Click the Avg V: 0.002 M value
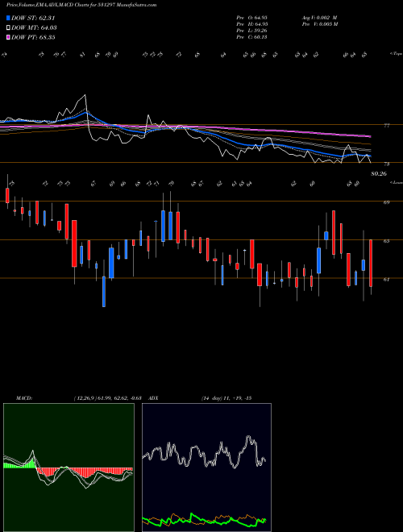This screenshot has width=403, height=532. coord(319,17)
